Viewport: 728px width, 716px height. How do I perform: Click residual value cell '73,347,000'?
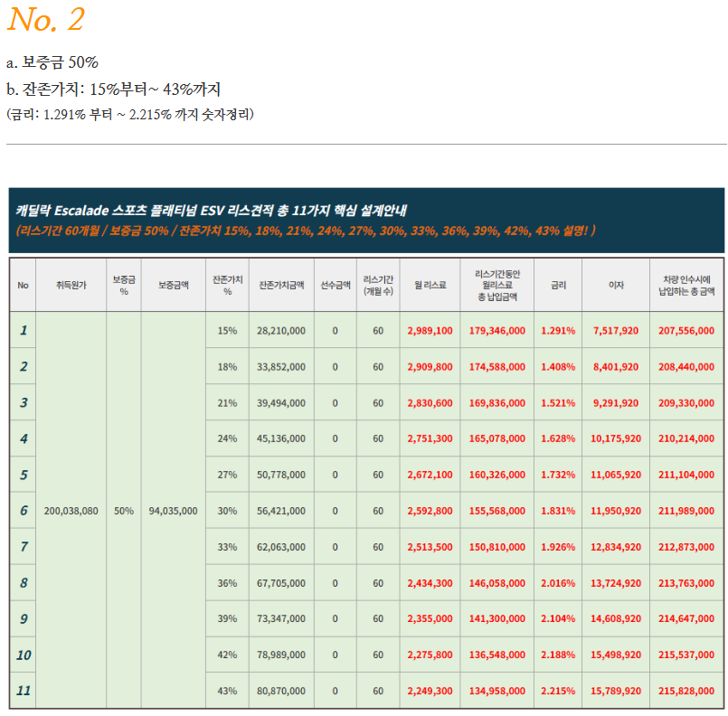tap(281, 618)
